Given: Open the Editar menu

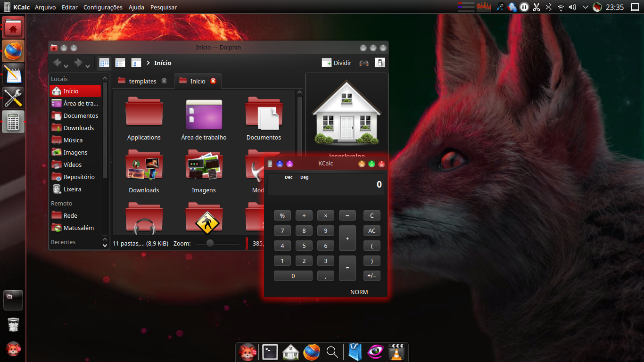Looking at the screenshot, I should (x=70, y=7).
